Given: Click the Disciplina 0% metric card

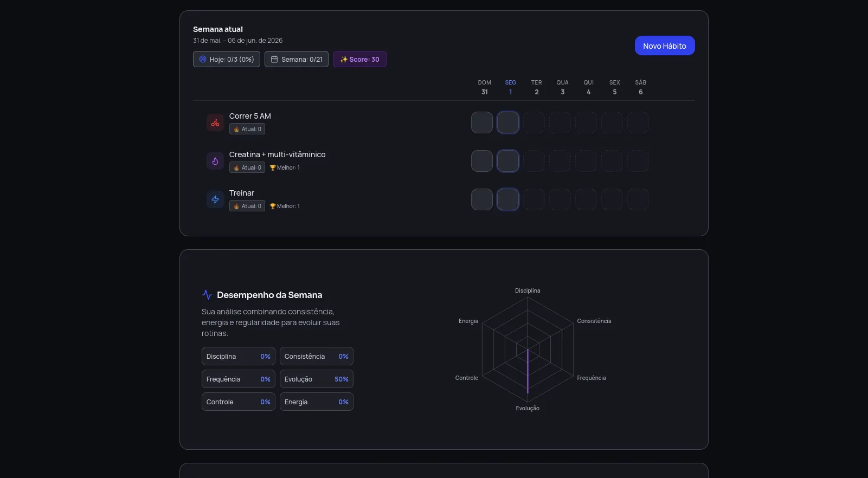Looking at the screenshot, I should (x=239, y=356).
